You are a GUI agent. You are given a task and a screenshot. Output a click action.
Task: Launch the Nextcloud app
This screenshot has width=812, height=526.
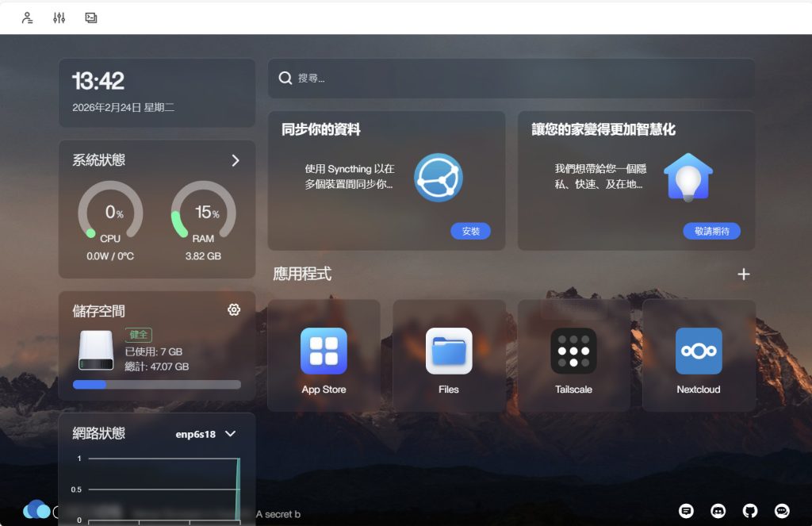point(699,351)
